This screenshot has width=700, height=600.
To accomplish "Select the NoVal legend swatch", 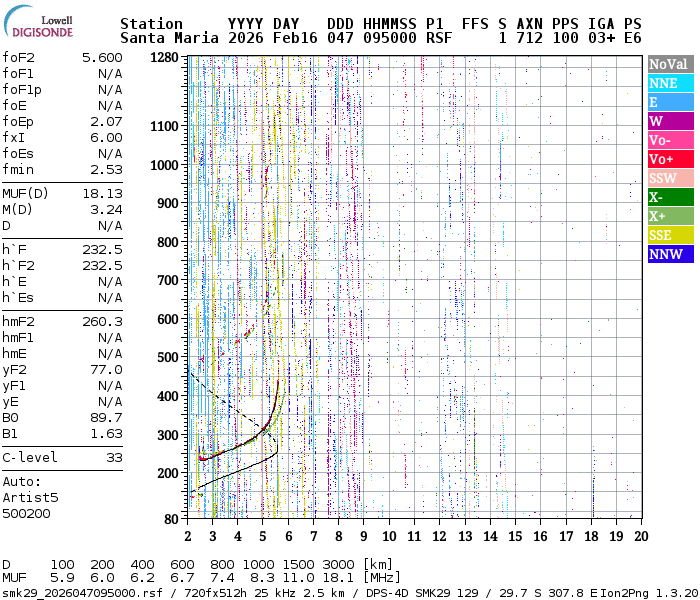I will click(x=671, y=64).
